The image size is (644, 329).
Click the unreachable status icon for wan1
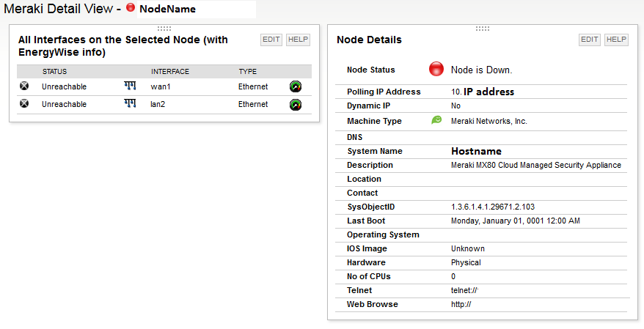point(24,86)
